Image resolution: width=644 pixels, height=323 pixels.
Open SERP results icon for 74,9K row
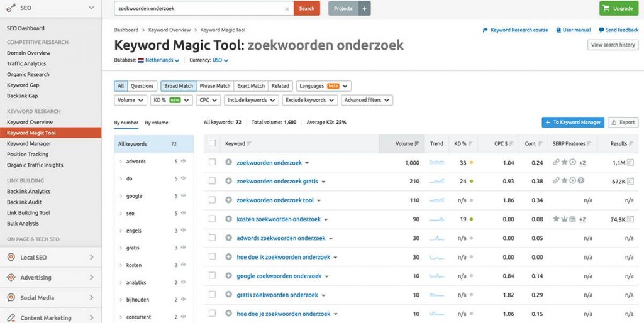click(x=630, y=219)
